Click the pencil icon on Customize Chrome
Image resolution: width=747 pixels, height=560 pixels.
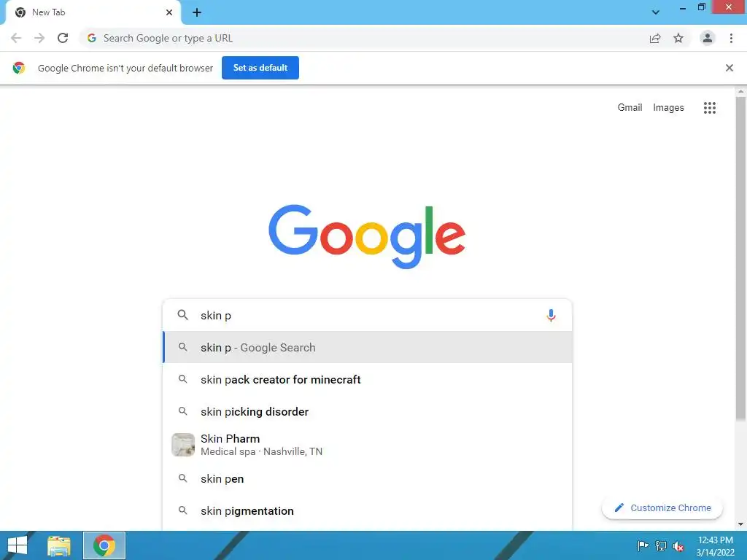coord(619,507)
